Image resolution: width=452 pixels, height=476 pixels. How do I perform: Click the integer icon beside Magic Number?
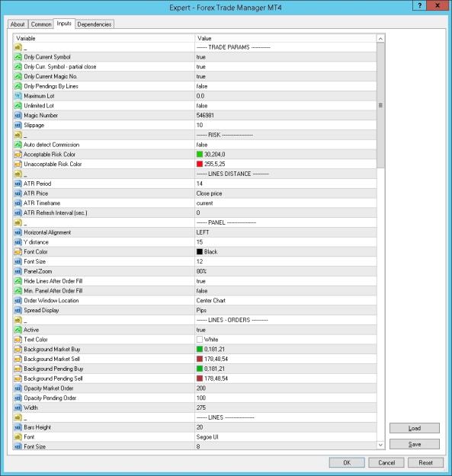[x=18, y=115]
